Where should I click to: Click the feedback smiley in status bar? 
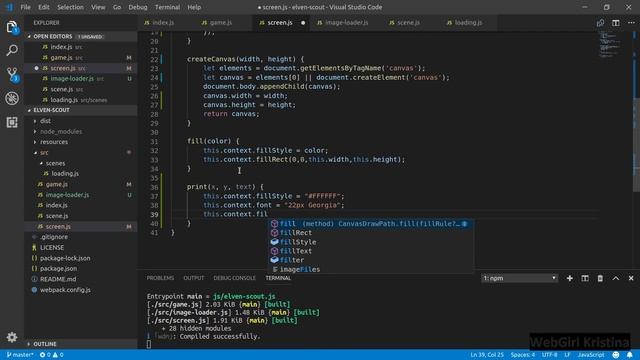(616, 355)
